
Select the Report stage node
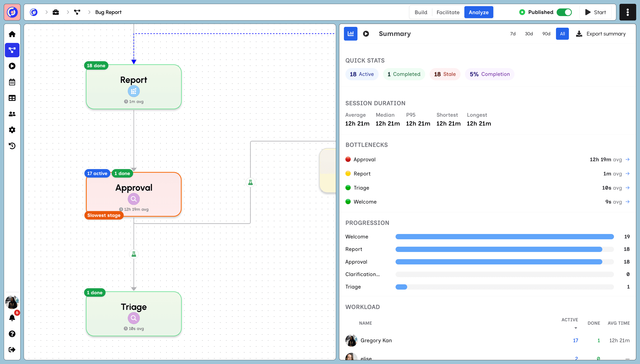click(134, 87)
